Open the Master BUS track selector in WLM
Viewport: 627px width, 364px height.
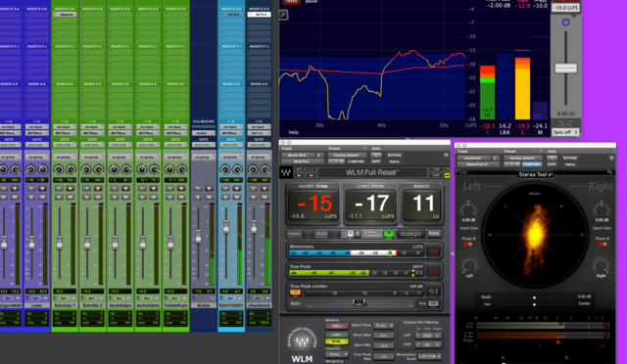point(298,156)
